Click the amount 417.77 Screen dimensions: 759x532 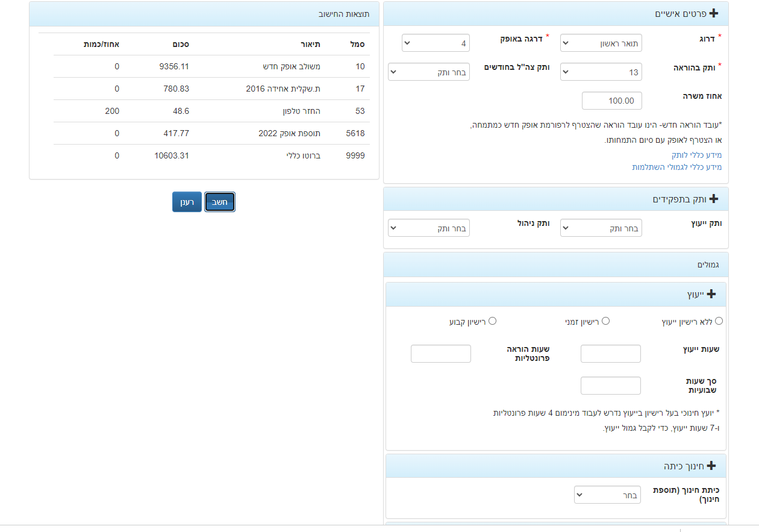176,133
